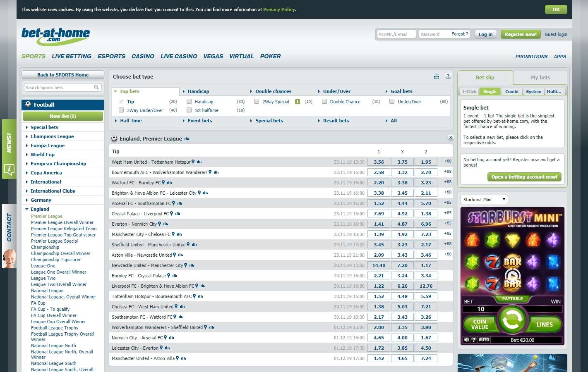Open the LIVE BETTING menu
This screenshot has width=588, height=372.
point(71,56)
